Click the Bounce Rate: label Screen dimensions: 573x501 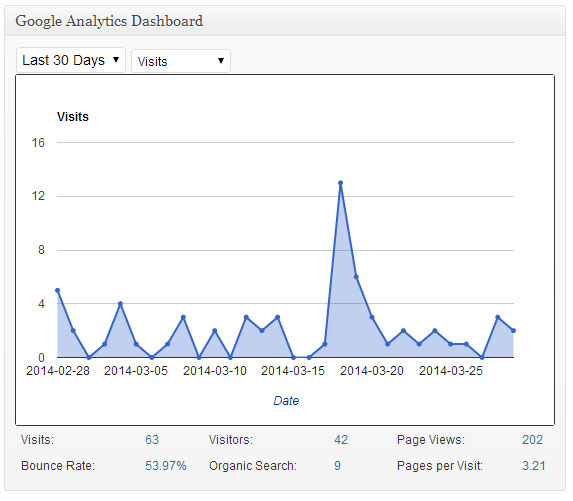coord(58,466)
